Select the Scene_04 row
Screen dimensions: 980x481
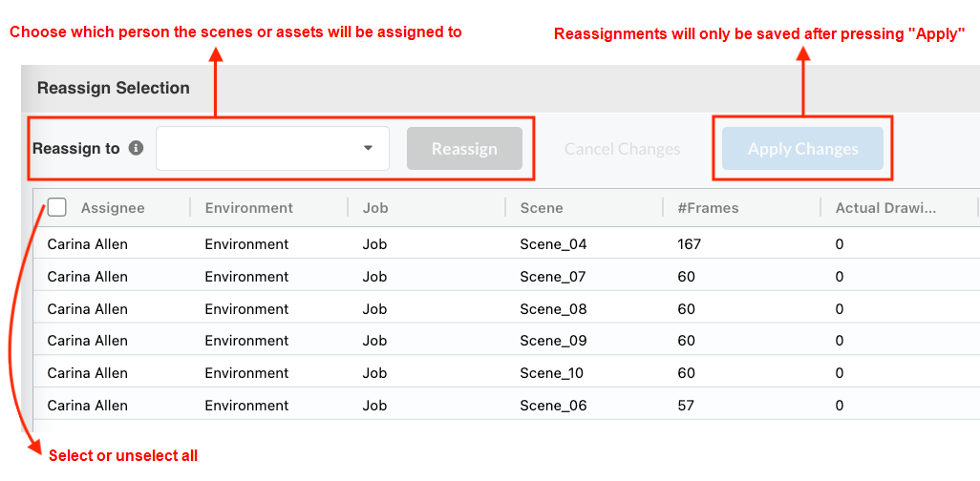tap(553, 244)
